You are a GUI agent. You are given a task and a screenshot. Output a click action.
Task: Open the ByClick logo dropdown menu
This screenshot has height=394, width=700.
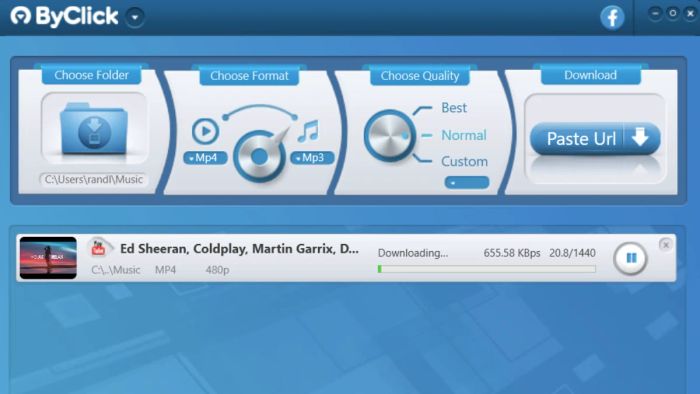pos(135,17)
